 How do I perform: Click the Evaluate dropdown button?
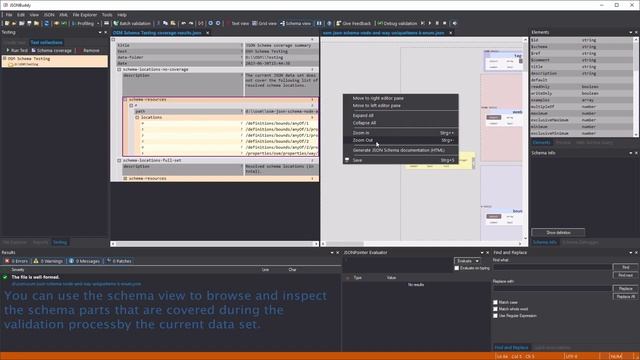point(467,261)
